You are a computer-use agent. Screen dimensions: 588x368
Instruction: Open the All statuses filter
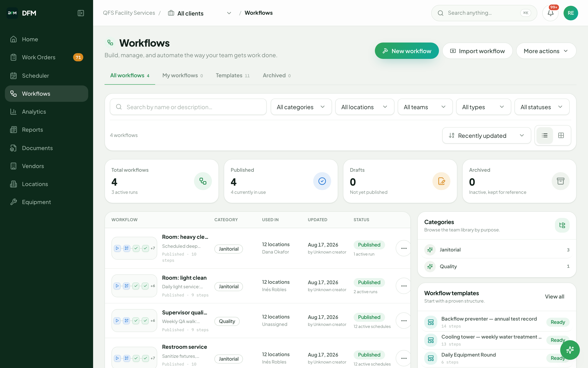[542, 107]
